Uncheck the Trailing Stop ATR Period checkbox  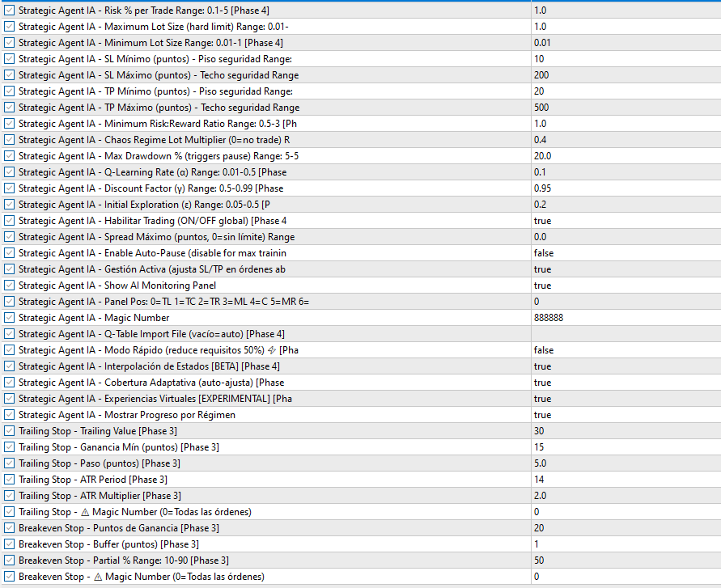9,480
